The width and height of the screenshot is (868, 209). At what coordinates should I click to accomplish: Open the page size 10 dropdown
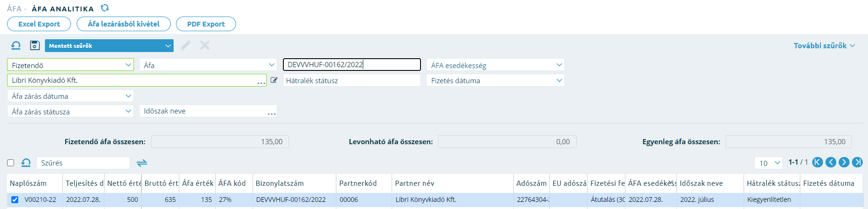769,163
